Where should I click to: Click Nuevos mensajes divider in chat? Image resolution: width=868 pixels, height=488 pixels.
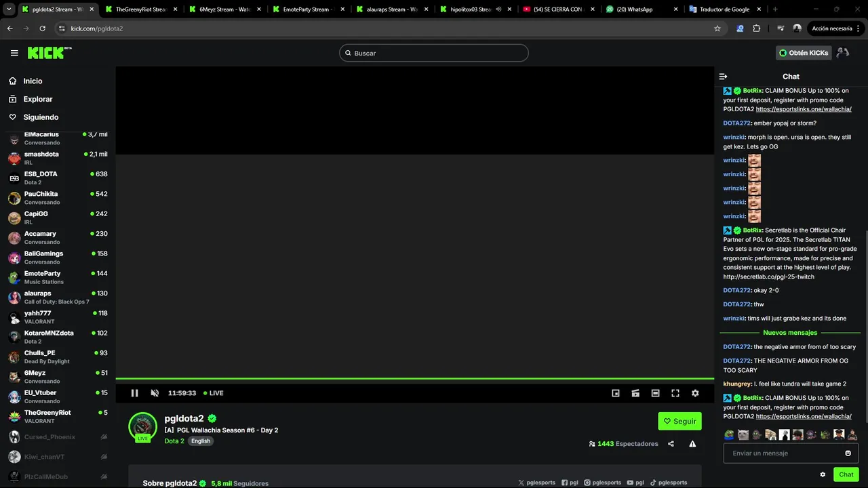[790, 333]
